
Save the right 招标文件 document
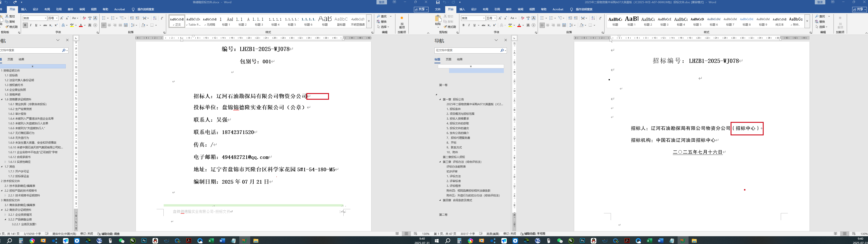(438, 2)
